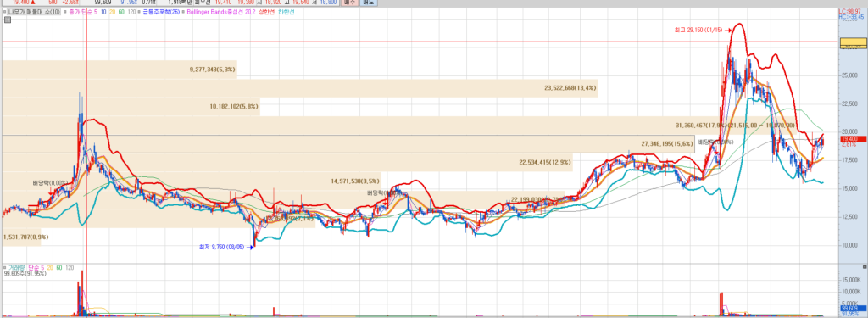Click the HC:-33.45 readout at top right
The width and height of the screenshot is (868, 318).
(x=851, y=17)
